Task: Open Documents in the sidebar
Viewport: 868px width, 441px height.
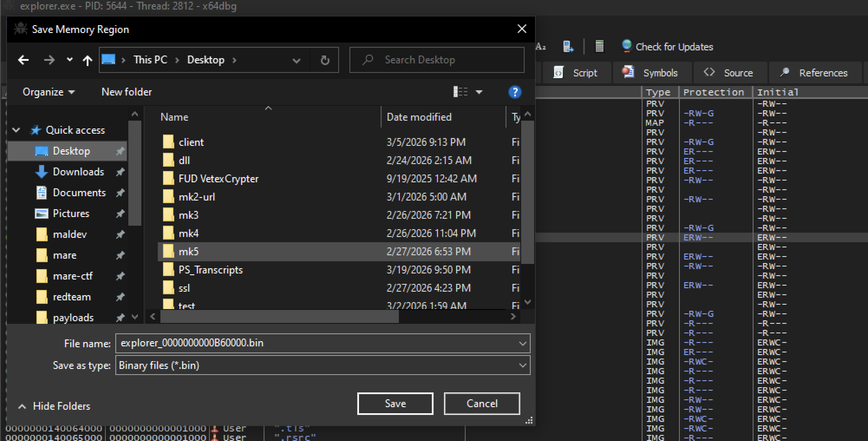Action: pyautogui.click(x=79, y=193)
